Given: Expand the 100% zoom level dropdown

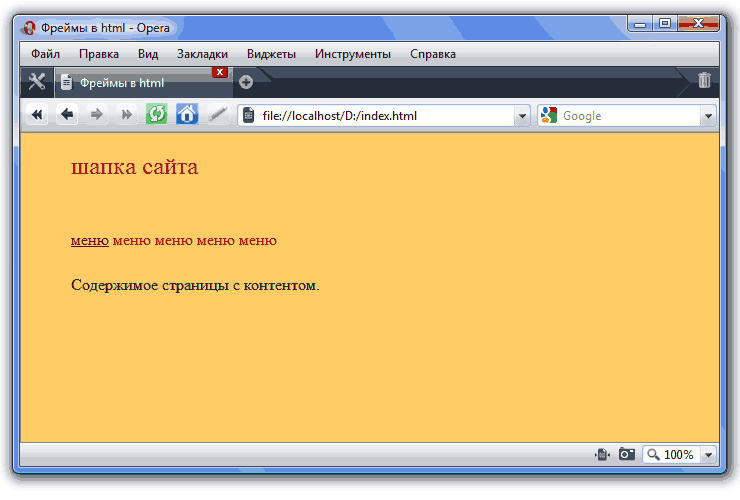Looking at the screenshot, I should (709, 455).
